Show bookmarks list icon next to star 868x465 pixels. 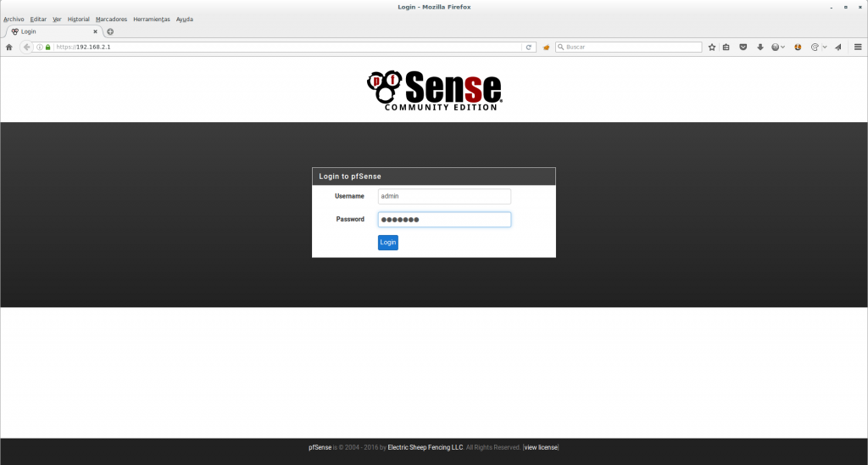tap(726, 48)
